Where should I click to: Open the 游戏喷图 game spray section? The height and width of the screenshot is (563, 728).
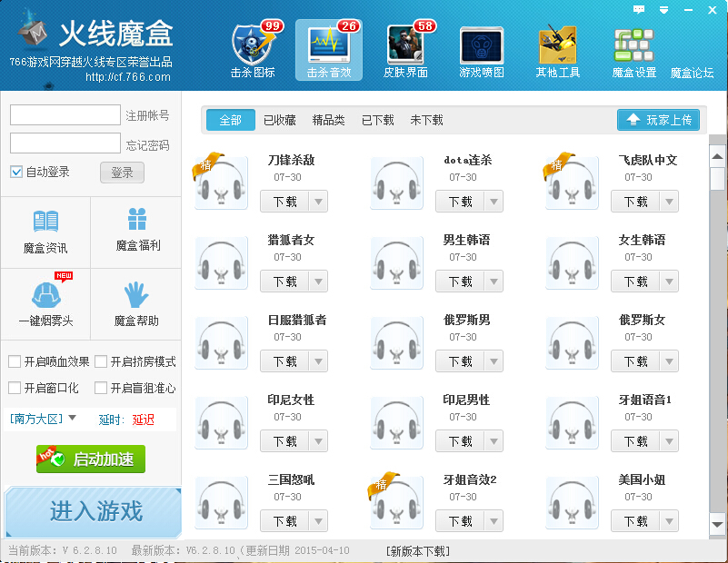tap(481, 45)
